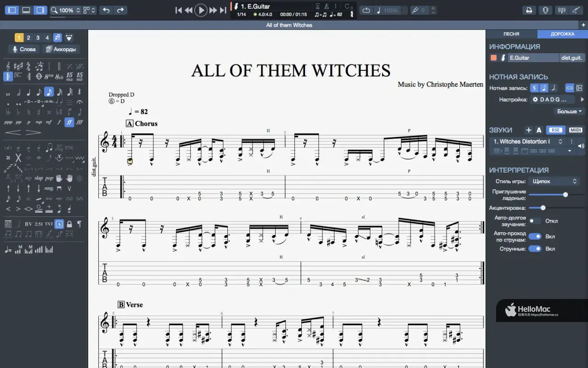Insert free text with TXT icon

(x=49, y=224)
